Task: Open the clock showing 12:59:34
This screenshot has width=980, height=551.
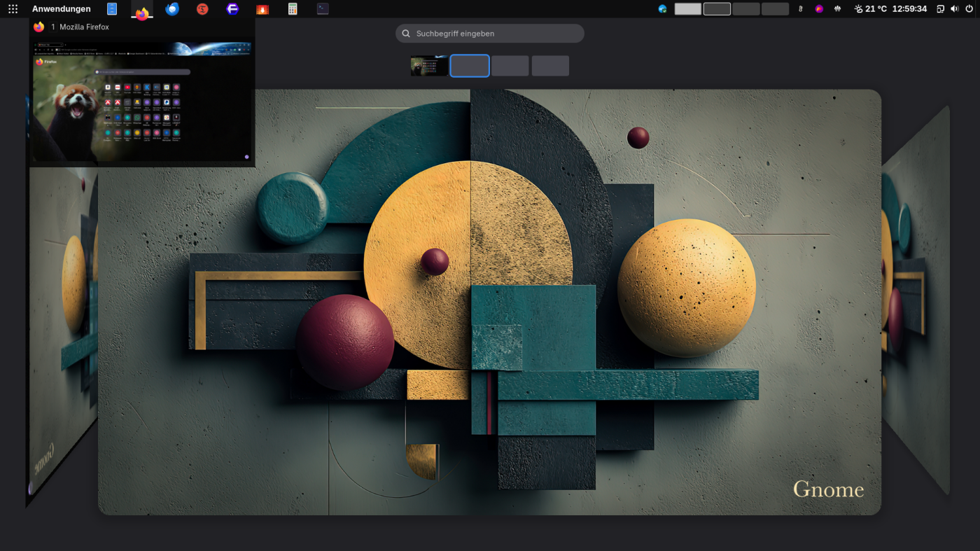Action: click(909, 9)
